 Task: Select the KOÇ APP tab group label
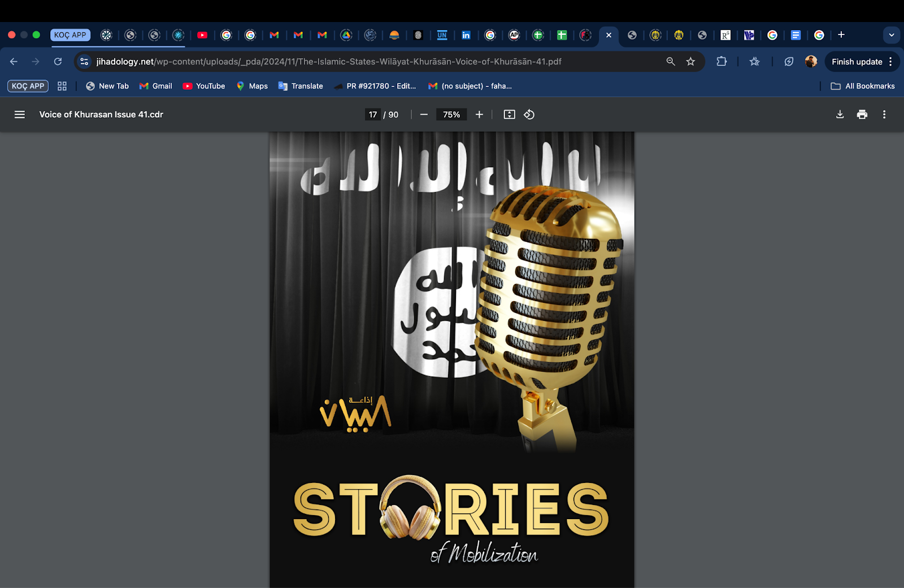click(70, 35)
